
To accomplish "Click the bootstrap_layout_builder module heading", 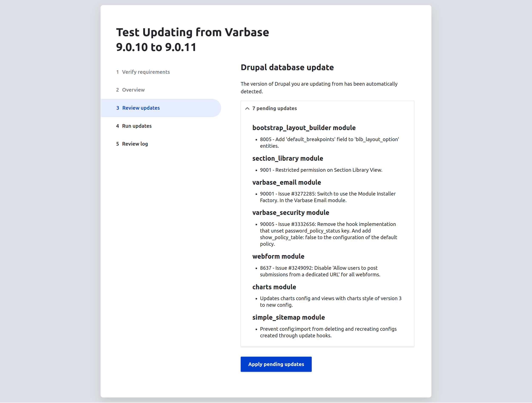I will tap(304, 128).
